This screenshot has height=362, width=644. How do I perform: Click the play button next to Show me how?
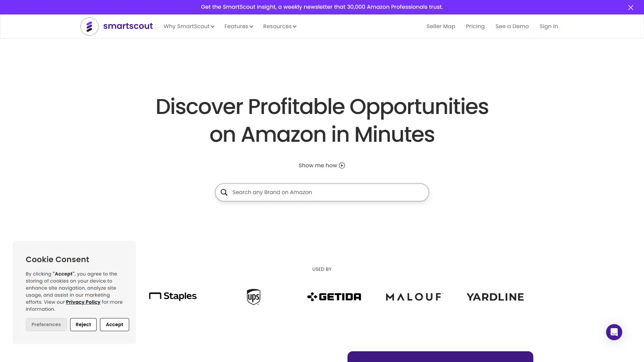342,165
